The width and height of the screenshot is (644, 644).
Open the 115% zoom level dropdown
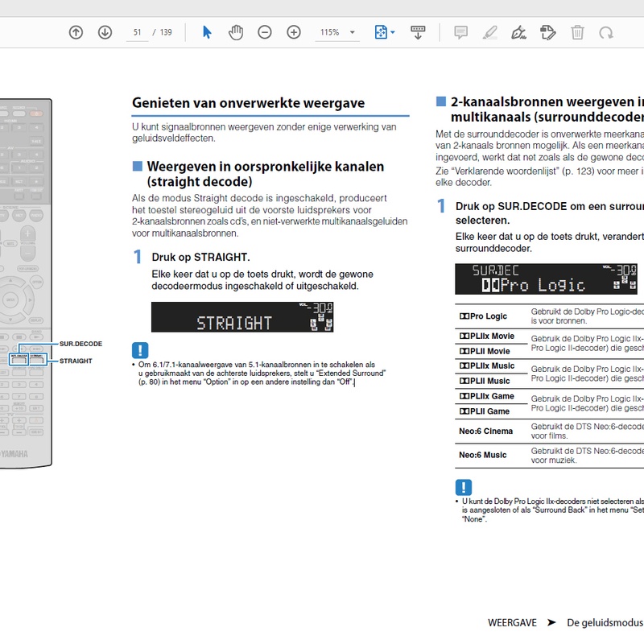coord(337,32)
